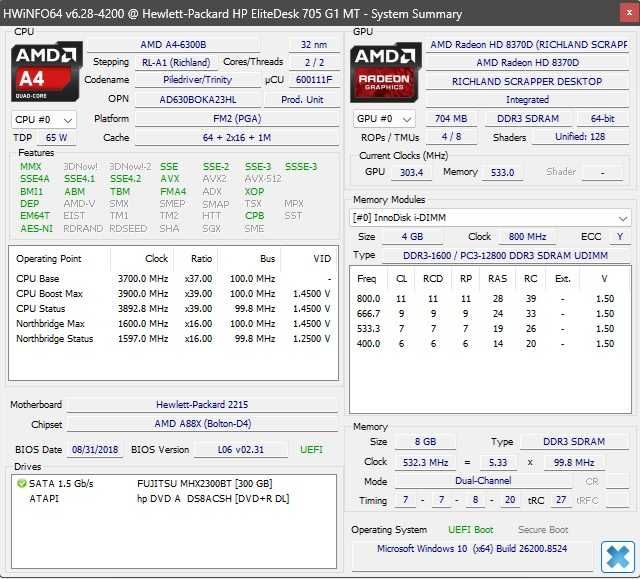This screenshot has width=640, height=579.
Task: Click the AES-NI feature label
Action: point(37,228)
